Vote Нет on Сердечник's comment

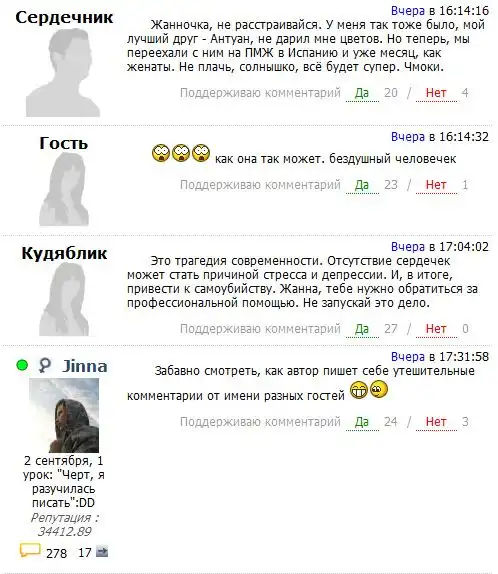click(x=436, y=93)
